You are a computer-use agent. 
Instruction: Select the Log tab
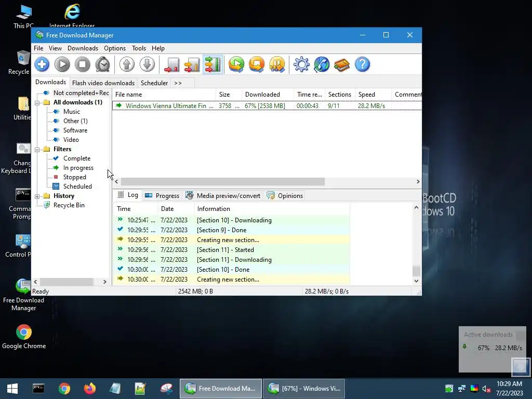pos(128,195)
